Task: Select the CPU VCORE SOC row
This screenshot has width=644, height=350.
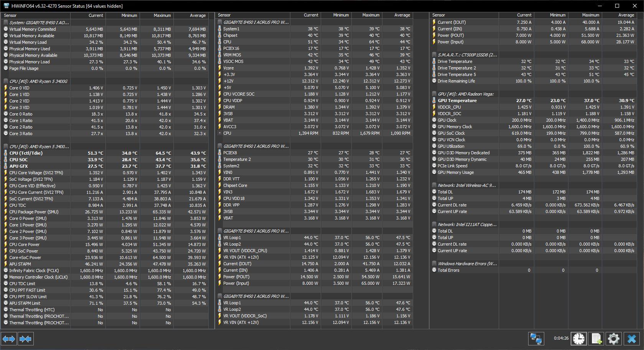Action: point(314,94)
